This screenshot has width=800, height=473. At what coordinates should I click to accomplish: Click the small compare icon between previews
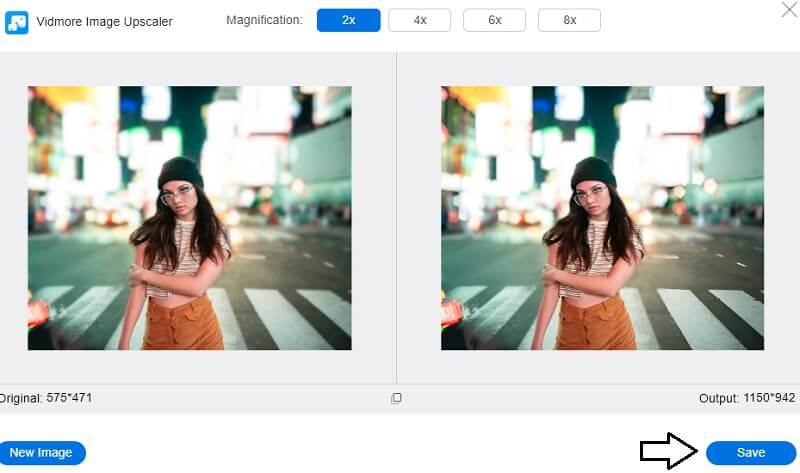coord(396,398)
